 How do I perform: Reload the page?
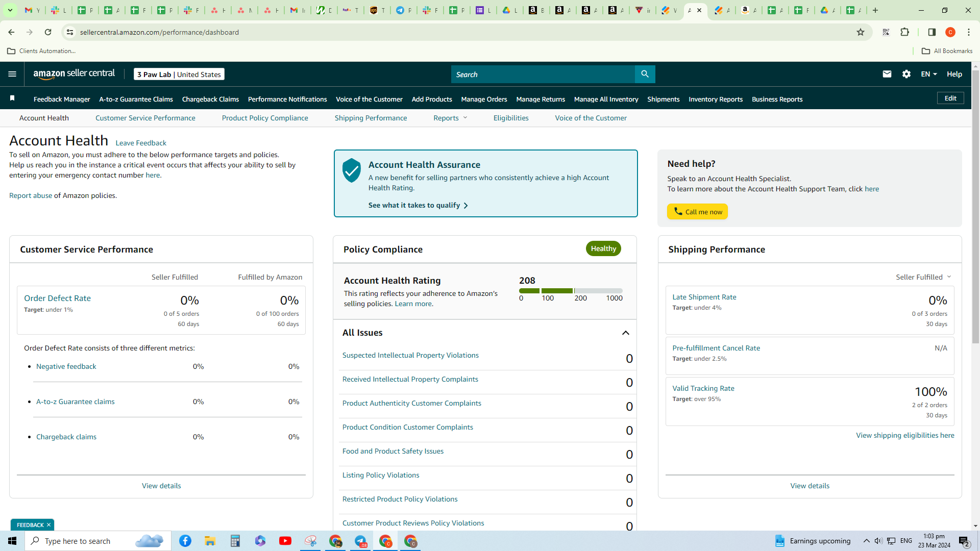(48, 32)
